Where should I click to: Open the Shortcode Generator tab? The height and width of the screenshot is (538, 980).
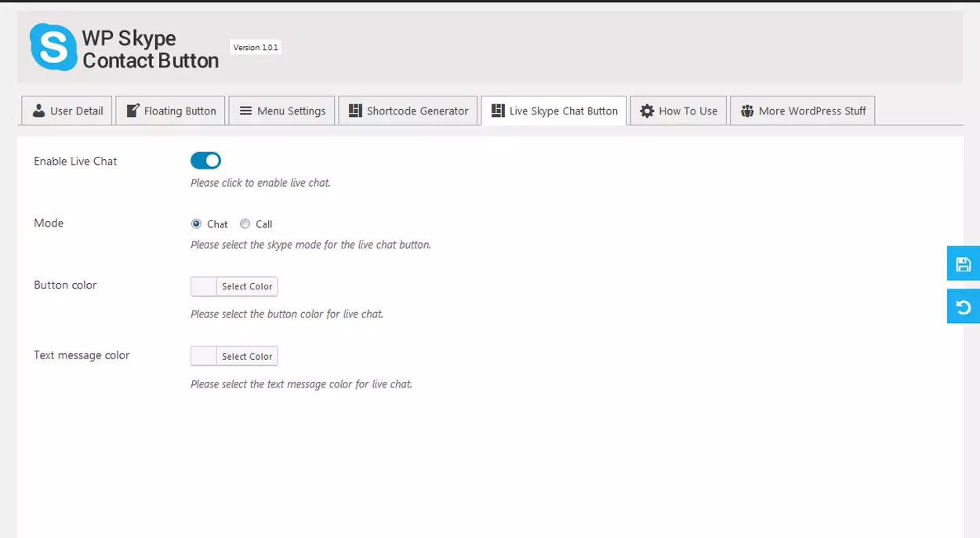[x=408, y=111]
